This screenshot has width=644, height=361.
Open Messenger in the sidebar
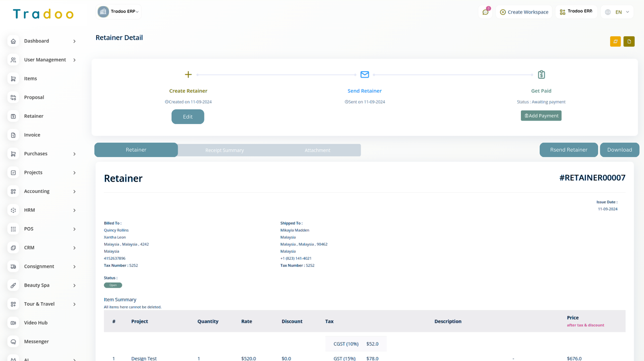pos(36,342)
